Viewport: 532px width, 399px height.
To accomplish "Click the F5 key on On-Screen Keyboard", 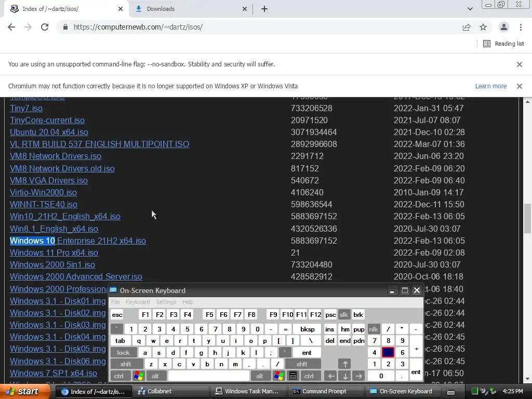I will (x=209, y=314).
